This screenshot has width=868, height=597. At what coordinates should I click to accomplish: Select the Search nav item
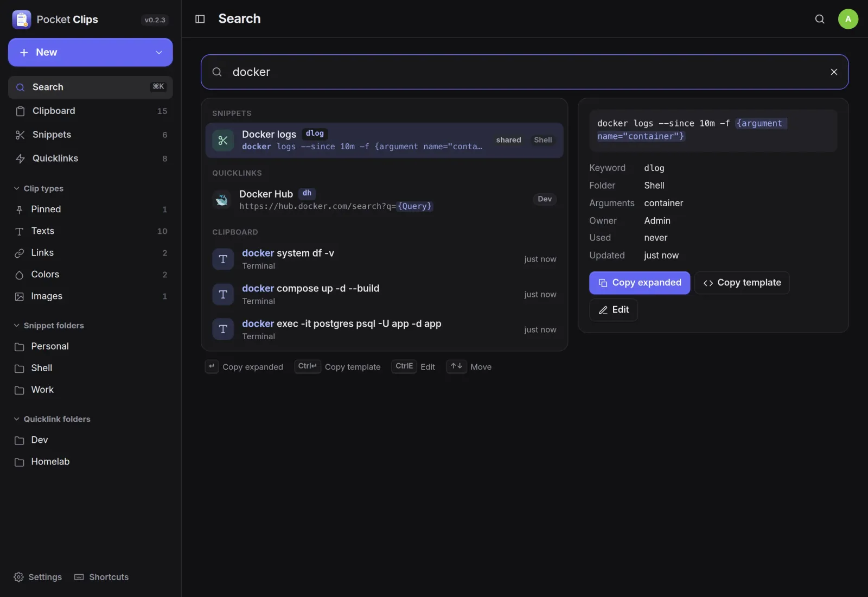pos(91,87)
